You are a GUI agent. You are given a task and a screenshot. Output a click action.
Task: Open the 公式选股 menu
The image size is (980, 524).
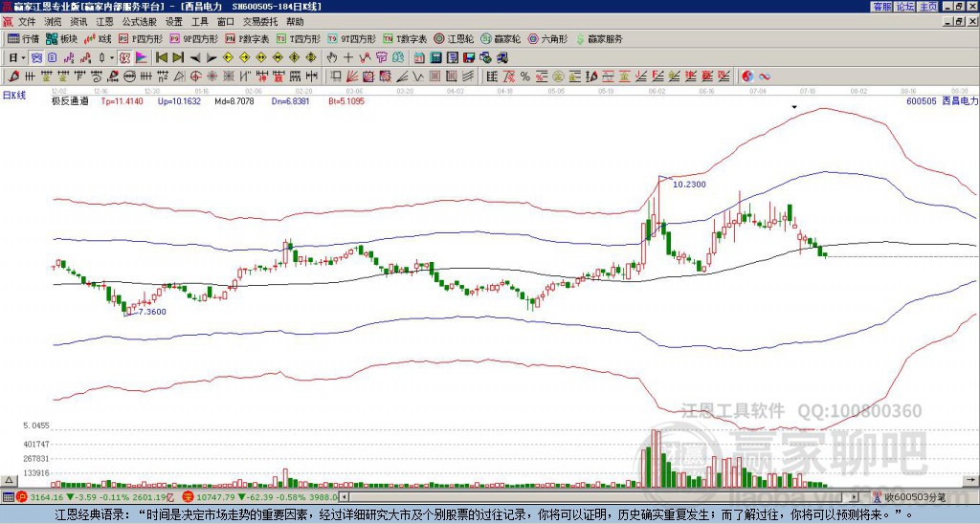[140, 22]
